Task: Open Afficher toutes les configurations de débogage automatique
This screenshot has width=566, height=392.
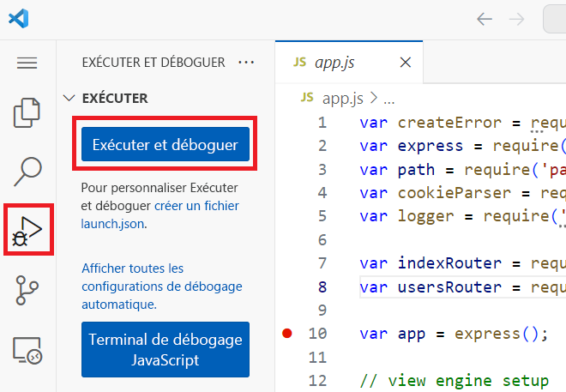Action: point(162,286)
